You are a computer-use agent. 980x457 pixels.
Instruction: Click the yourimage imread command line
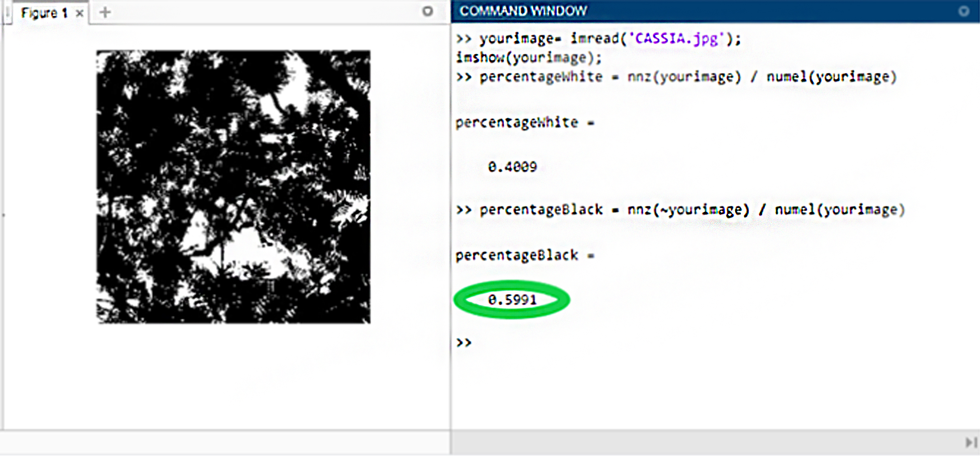(599, 39)
